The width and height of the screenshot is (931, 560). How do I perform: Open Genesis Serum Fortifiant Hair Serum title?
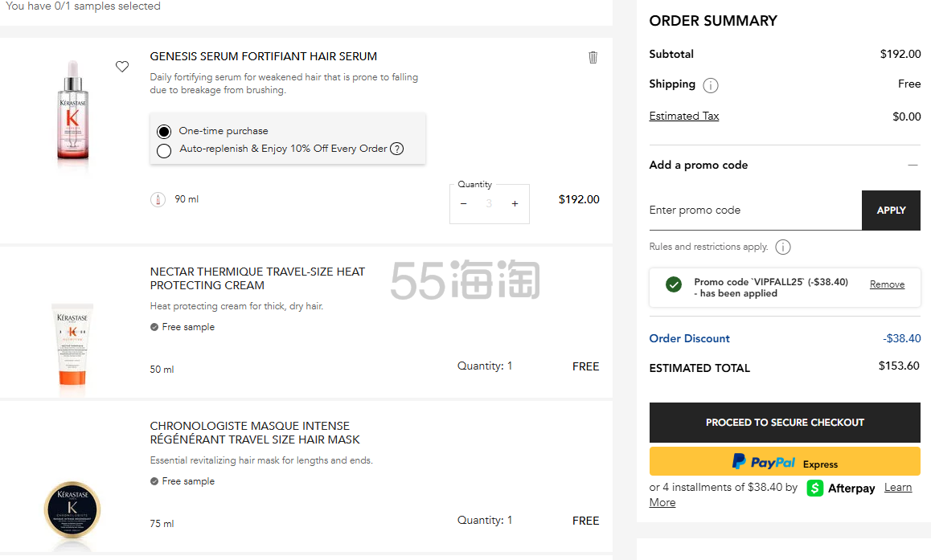click(x=264, y=56)
